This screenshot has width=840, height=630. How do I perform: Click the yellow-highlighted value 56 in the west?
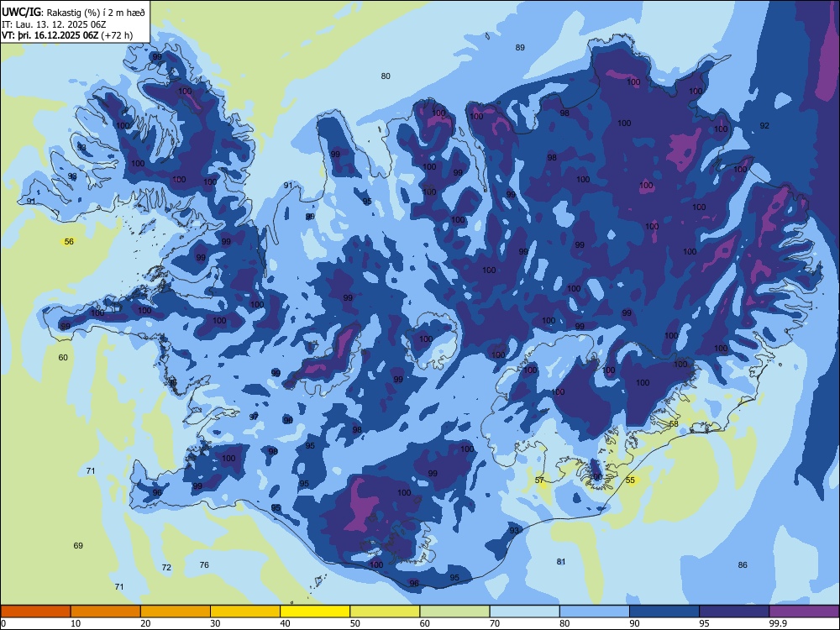pyautogui.click(x=69, y=242)
